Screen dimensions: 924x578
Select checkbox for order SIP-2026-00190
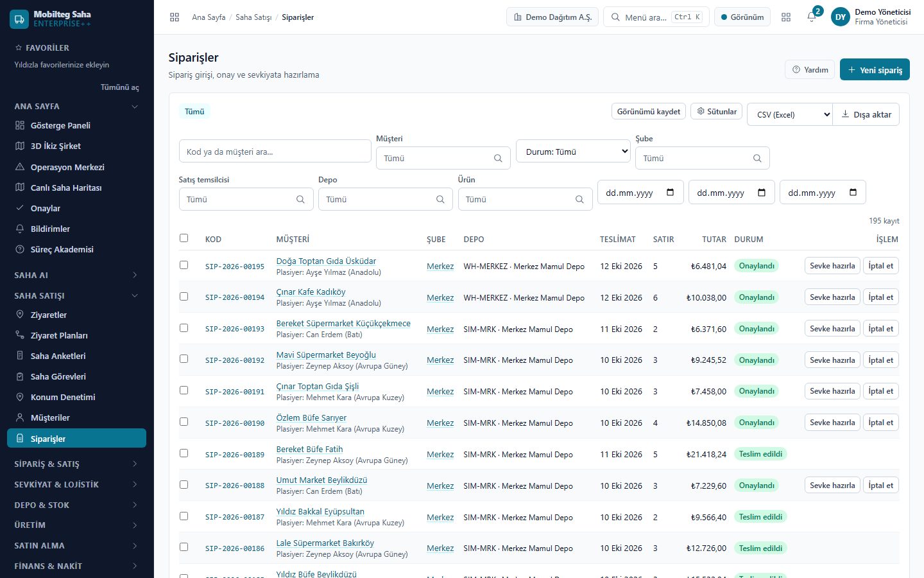(x=184, y=422)
